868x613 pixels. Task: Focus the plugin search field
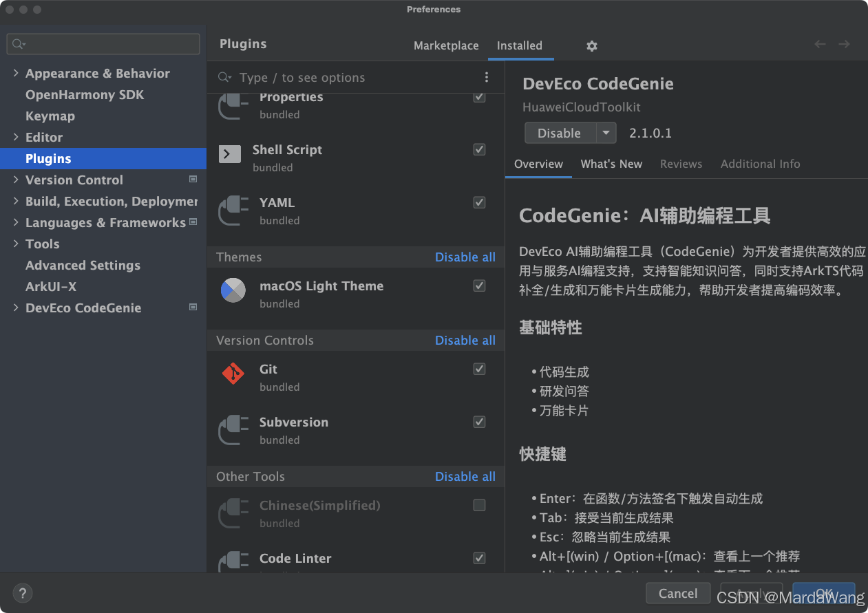click(356, 77)
